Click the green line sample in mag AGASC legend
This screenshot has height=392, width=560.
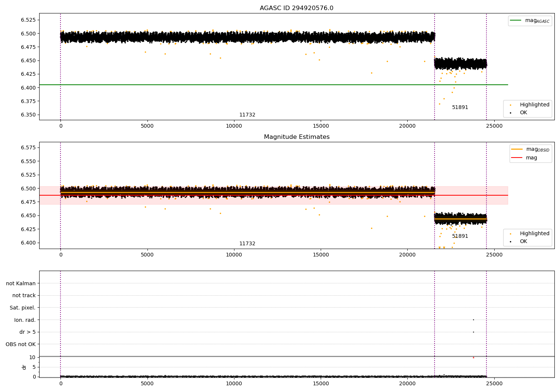(x=516, y=21)
